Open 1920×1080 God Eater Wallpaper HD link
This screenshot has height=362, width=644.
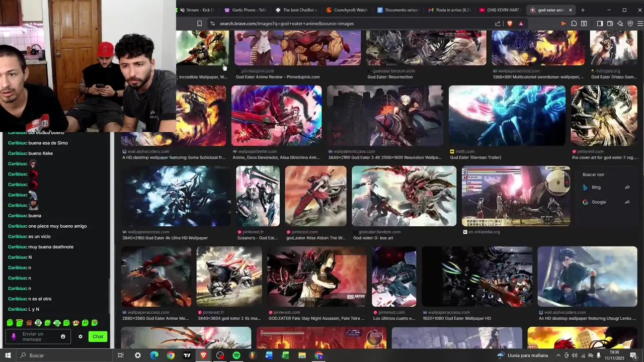(x=457, y=318)
